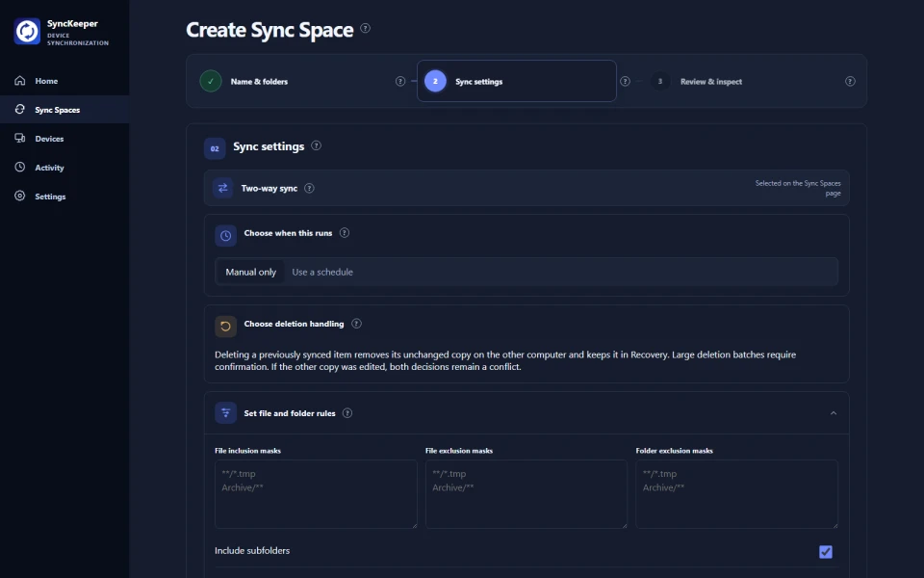Screen dimensions: 924x578
Task: Click the Devices sidebar icon
Action: click(x=20, y=138)
